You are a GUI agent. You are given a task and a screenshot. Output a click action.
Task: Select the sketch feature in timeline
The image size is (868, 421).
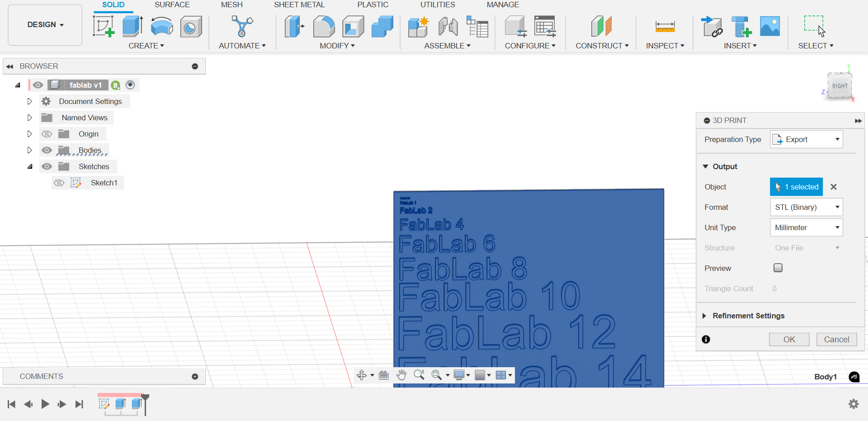click(104, 403)
